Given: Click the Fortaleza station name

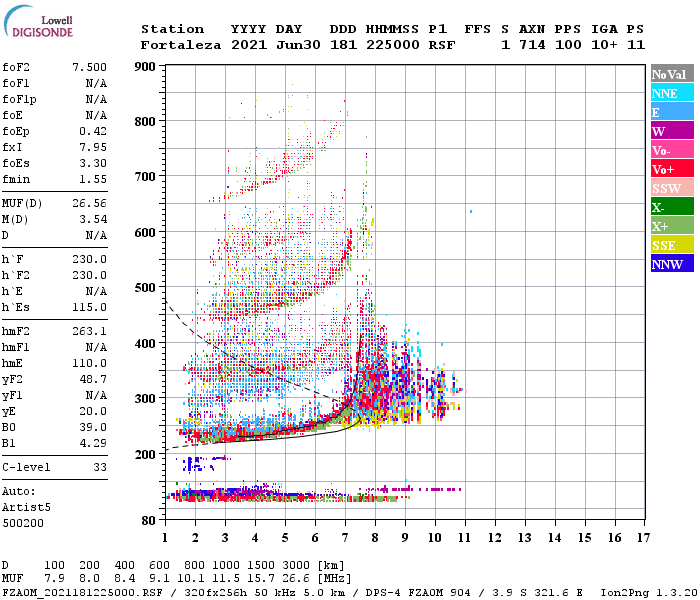Looking at the screenshot, I should [x=181, y=45].
